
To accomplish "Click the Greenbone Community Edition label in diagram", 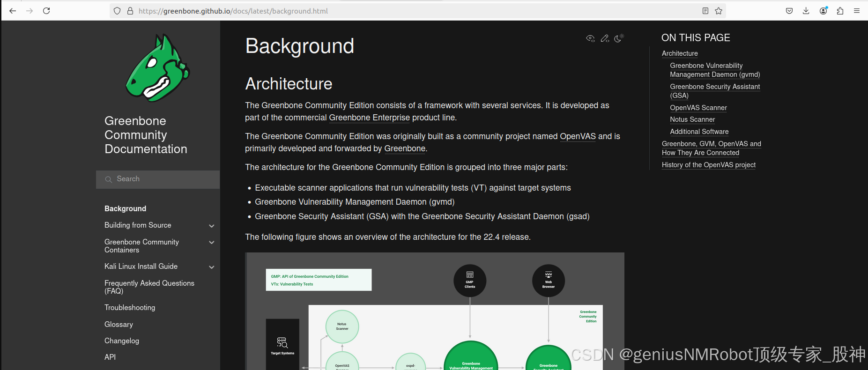I will (588, 317).
